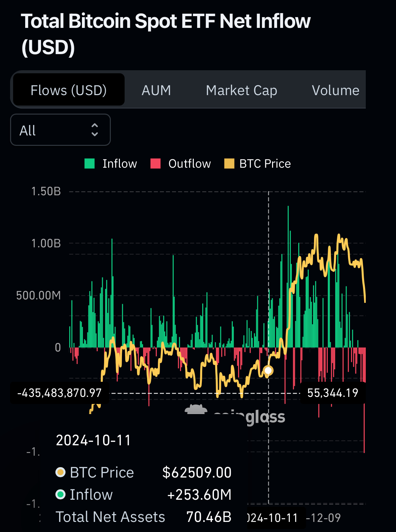The width and height of the screenshot is (396, 532).
Task: Open the All time range dropdown
Action: 60,130
